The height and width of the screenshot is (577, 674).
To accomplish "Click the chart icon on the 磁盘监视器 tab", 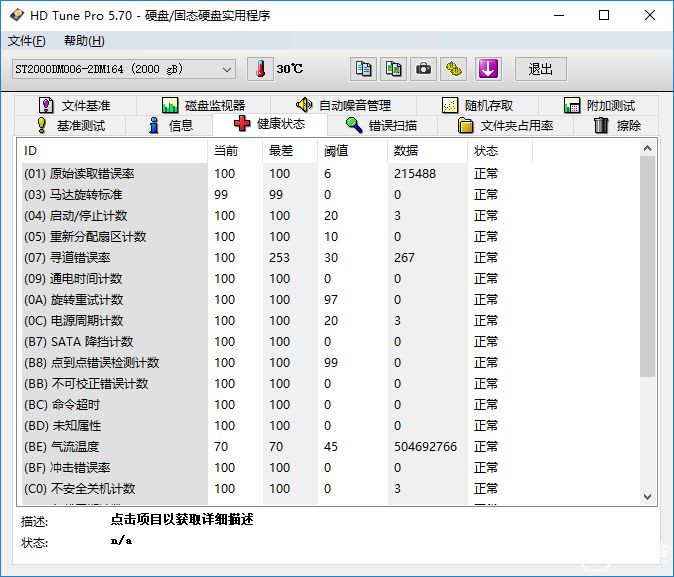I will click(170, 105).
